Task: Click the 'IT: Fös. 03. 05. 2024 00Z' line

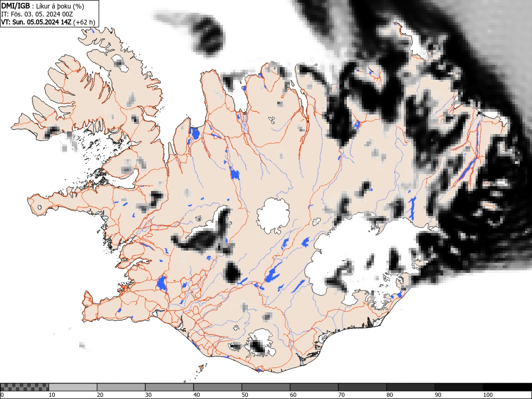Action: coord(37,14)
